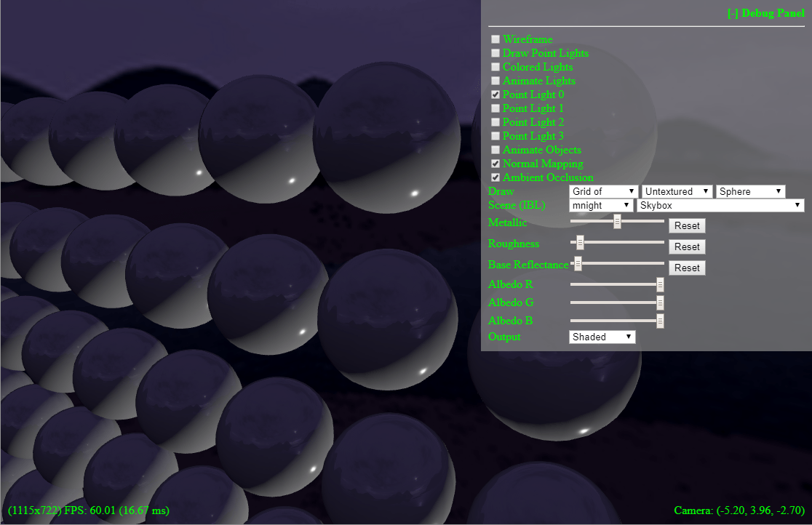Enable the Wireframe checkbox
Viewport: 812px width, 525px height.
tap(495, 39)
